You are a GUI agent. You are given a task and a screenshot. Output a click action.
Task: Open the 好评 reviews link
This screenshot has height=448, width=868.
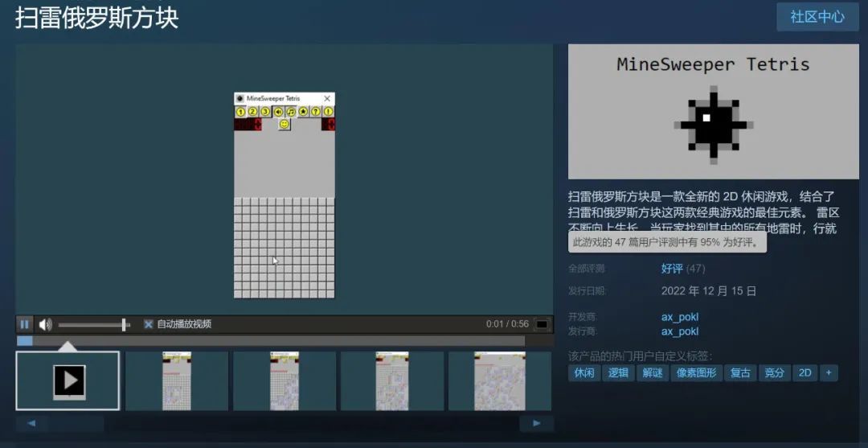point(672,269)
